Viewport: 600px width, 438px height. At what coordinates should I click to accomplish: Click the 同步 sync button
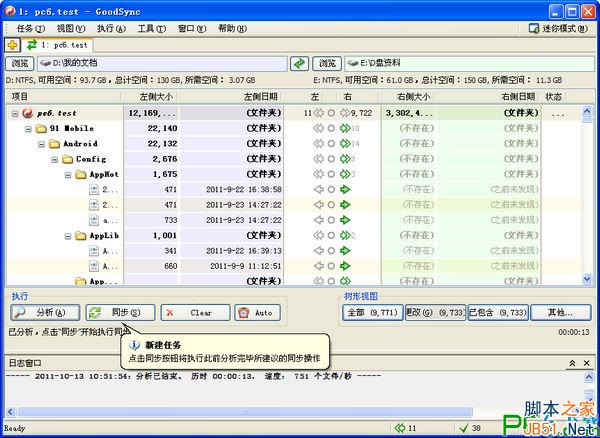click(x=120, y=313)
